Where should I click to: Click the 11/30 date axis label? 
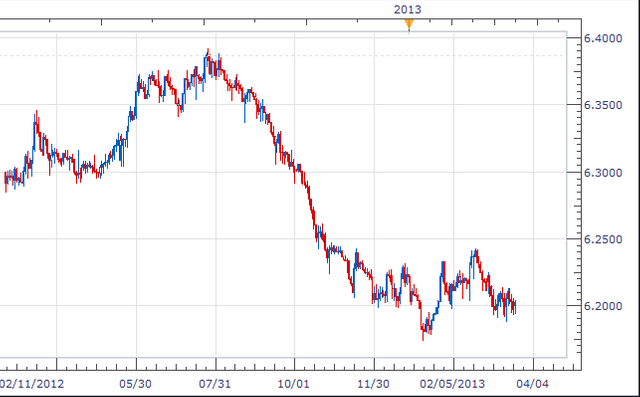[x=373, y=384]
